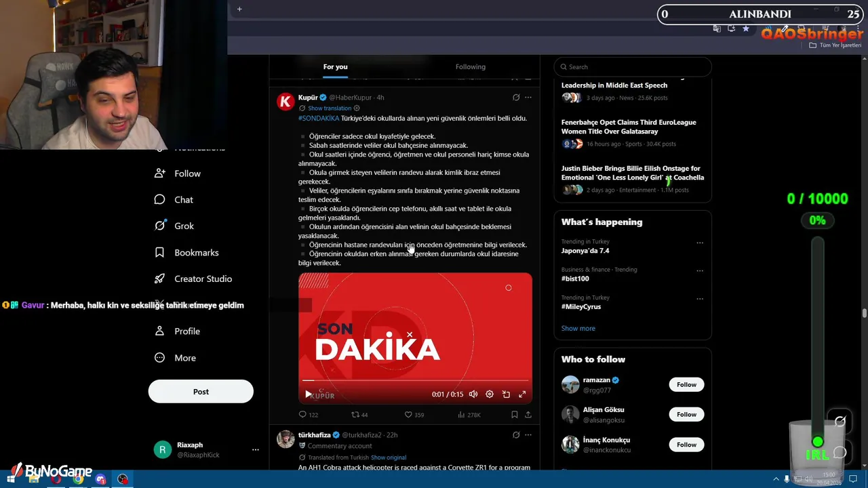Follow İnanç Konukçu account

pyautogui.click(x=686, y=445)
